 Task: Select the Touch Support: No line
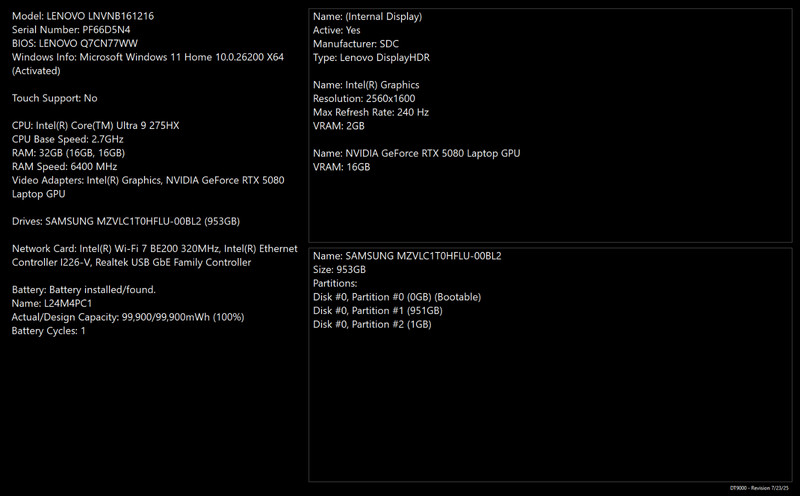(55, 98)
